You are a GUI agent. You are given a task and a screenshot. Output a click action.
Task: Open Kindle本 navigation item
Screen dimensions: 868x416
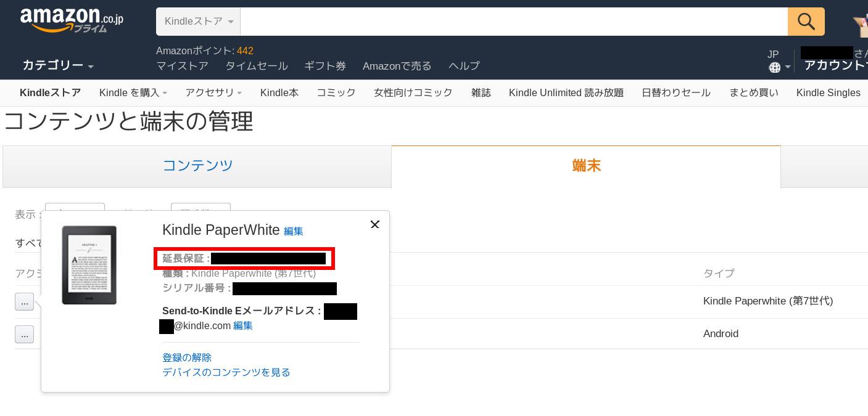279,92
